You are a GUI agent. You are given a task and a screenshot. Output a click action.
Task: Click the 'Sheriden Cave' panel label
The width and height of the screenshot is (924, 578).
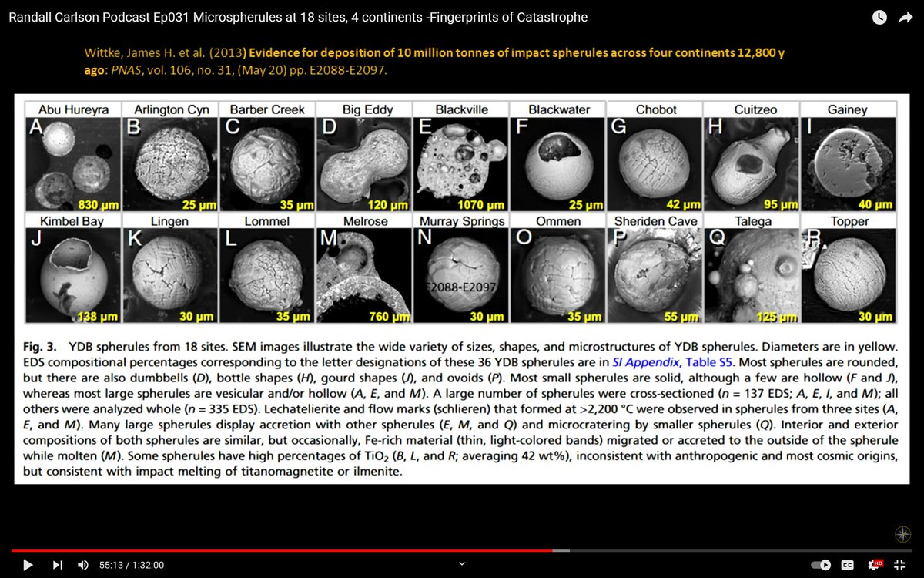pyautogui.click(x=655, y=221)
